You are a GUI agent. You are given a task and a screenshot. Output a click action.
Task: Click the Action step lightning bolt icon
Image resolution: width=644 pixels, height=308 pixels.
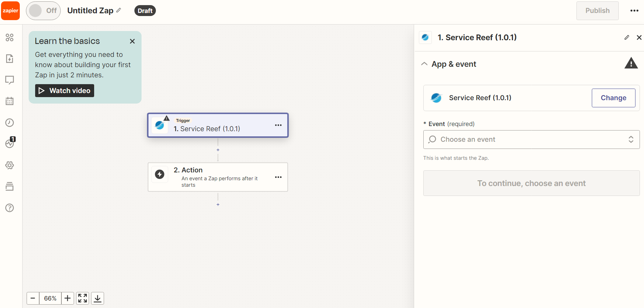pos(160,174)
